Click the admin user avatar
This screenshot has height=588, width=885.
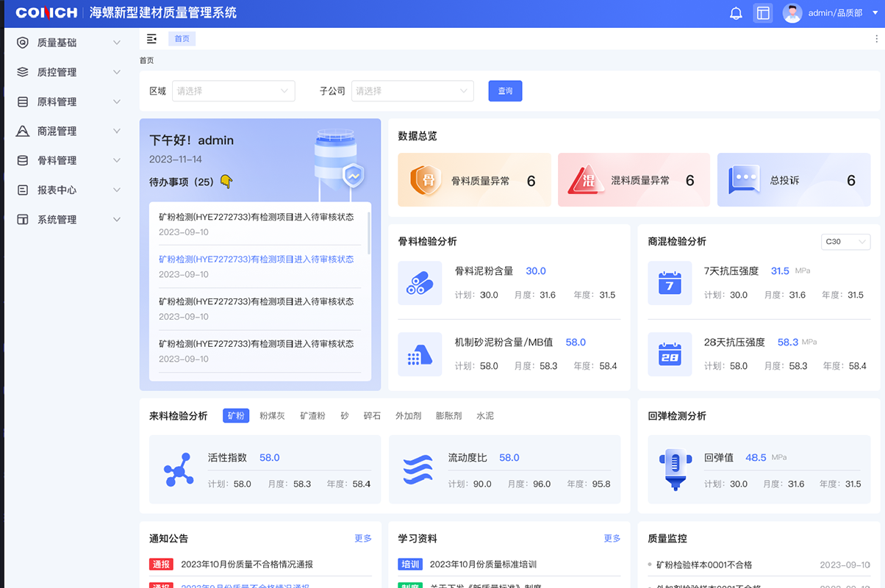pos(792,13)
